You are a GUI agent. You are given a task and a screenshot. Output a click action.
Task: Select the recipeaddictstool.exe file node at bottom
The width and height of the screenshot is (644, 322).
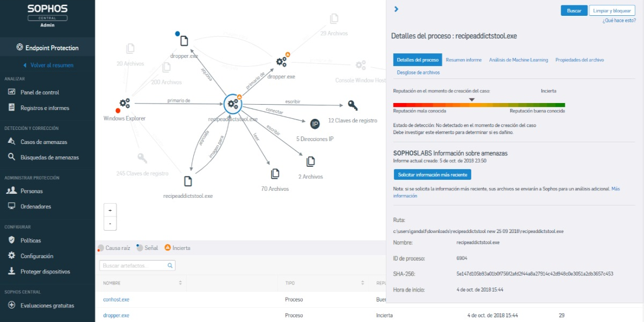pyautogui.click(x=188, y=181)
